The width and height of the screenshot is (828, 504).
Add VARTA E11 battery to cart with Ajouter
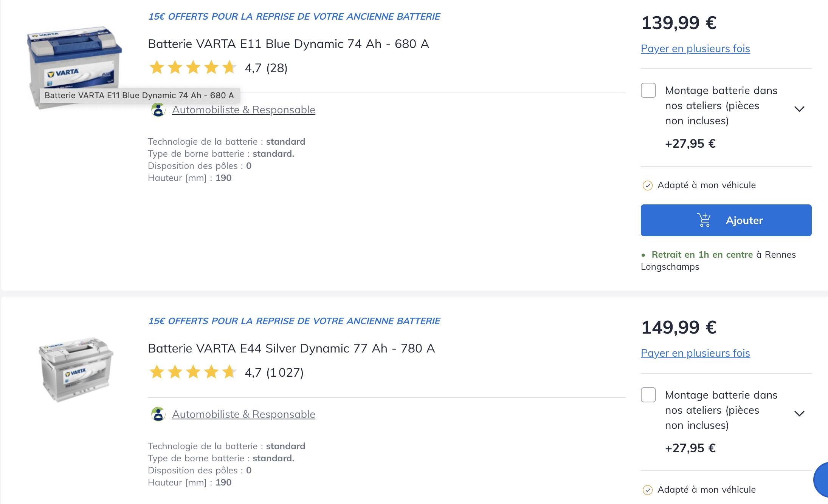pos(726,220)
